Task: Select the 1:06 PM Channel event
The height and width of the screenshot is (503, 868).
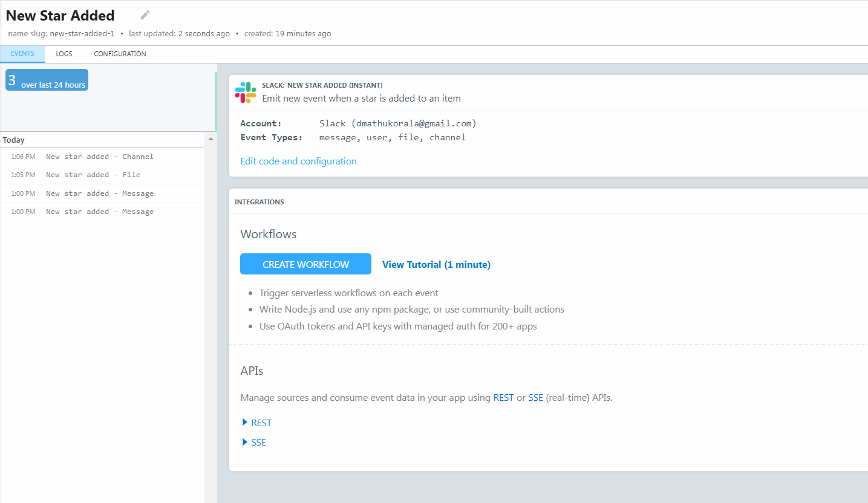Action: click(x=102, y=157)
